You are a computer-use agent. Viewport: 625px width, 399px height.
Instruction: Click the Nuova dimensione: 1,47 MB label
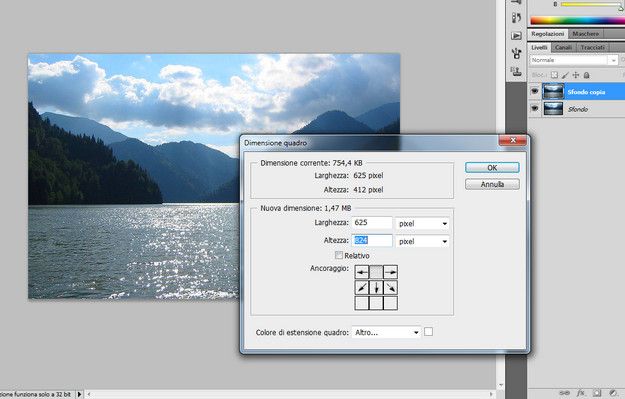306,208
